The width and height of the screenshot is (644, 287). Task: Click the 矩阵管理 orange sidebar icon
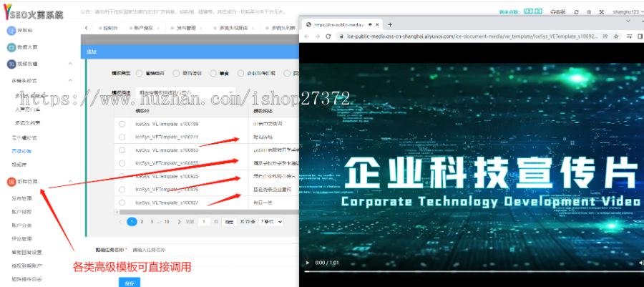click(x=11, y=182)
